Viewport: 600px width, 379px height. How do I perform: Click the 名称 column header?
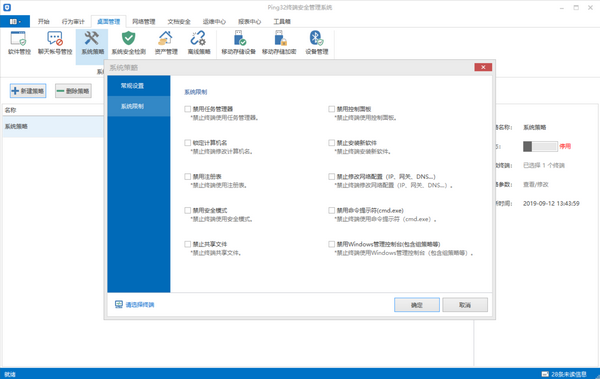[53, 110]
